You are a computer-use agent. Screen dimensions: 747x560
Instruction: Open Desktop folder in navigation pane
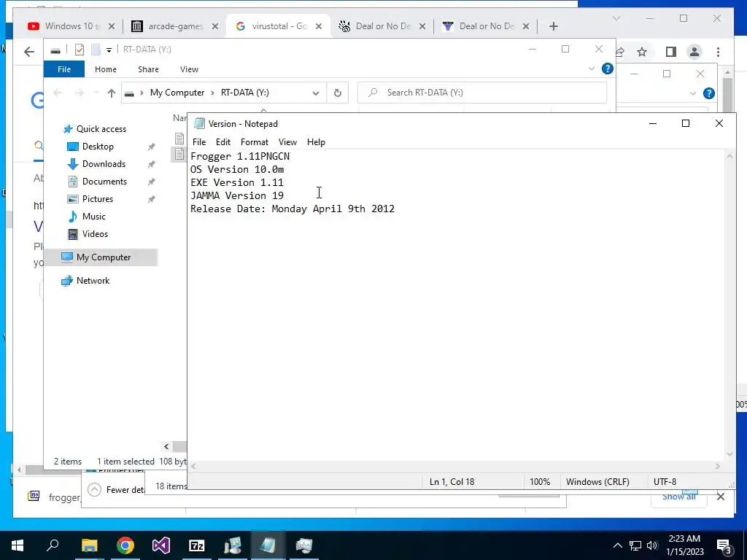coord(98,147)
